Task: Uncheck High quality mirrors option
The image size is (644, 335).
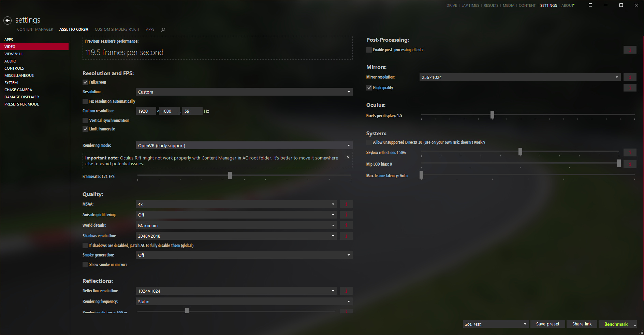Action: point(369,88)
